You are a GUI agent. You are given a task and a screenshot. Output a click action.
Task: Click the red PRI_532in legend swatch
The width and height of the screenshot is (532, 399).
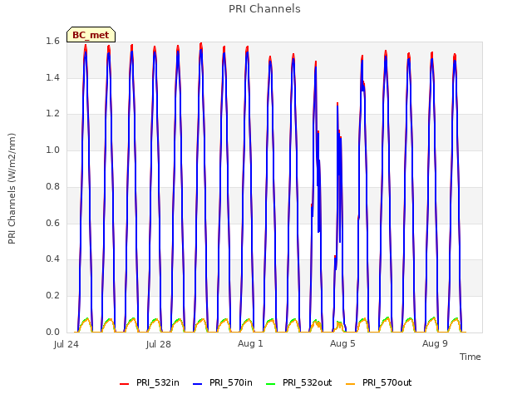(124, 384)
